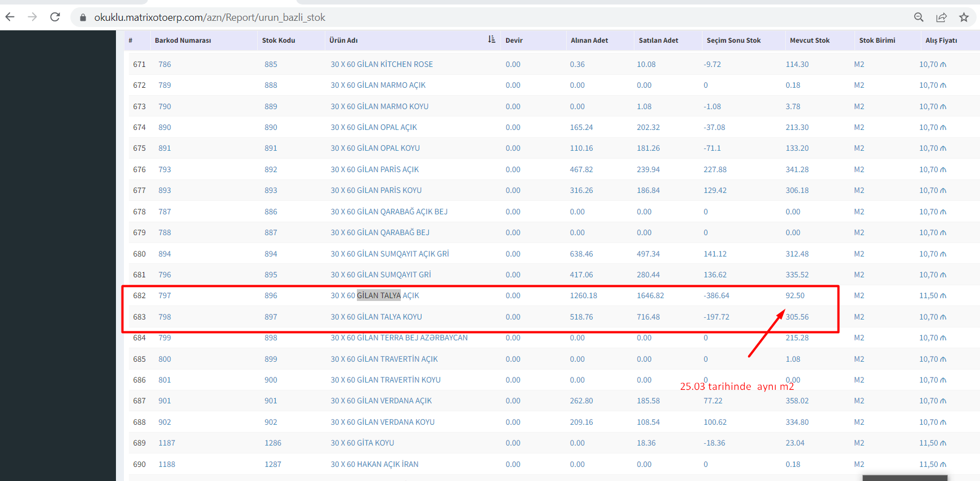The image size is (980, 481).
Task: Click stock code 1286 link
Action: coord(273,443)
